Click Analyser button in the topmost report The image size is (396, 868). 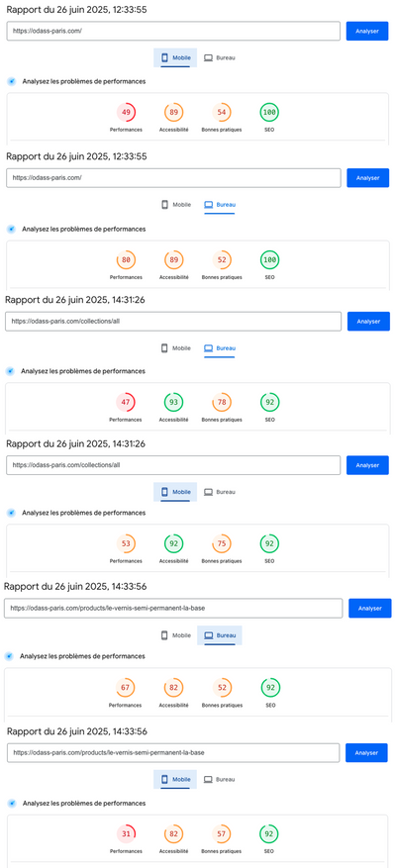tap(367, 31)
